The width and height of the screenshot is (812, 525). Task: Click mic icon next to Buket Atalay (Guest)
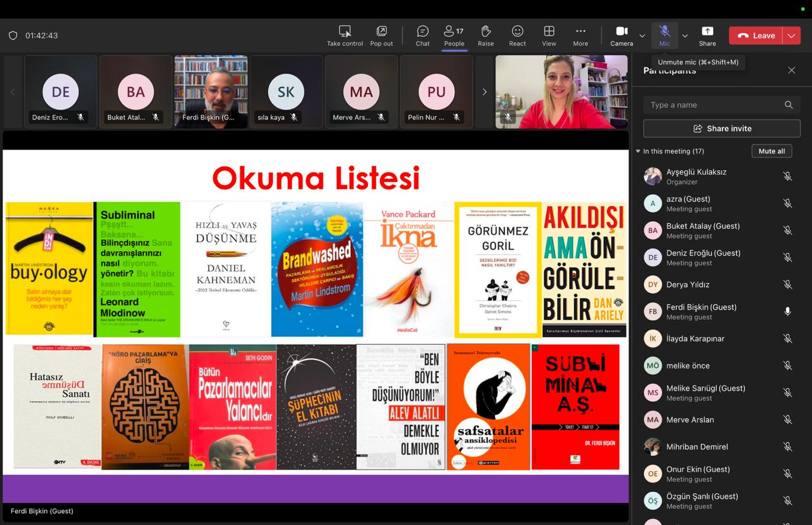point(787,230)
